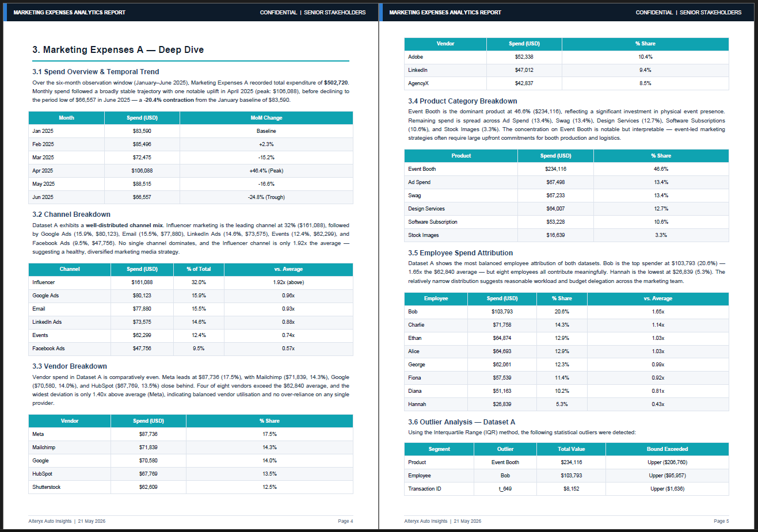Click '0.88x' in the LinkedIn Ads row

click(288, 322)
